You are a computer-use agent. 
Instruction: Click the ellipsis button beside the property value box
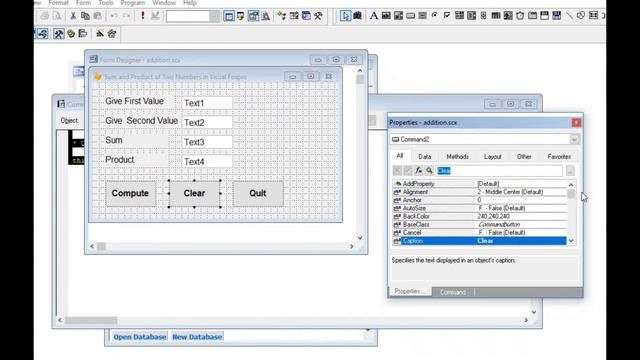(x=570, y=171)
